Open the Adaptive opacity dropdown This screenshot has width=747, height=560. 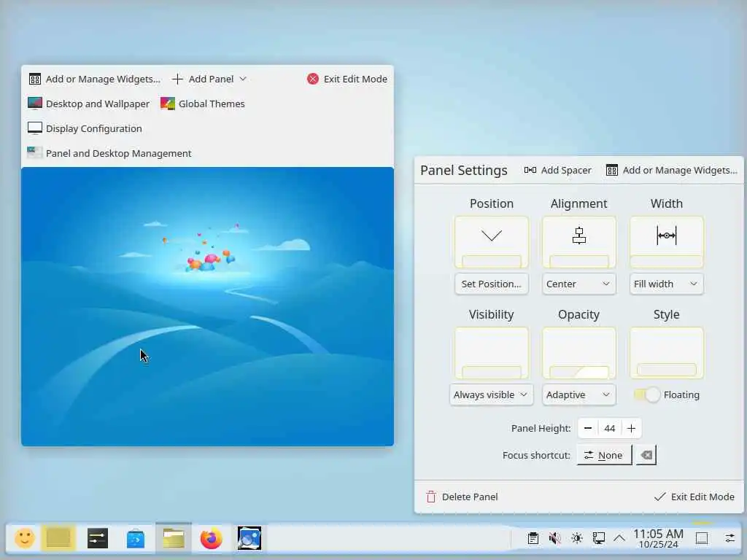[578, 394]
